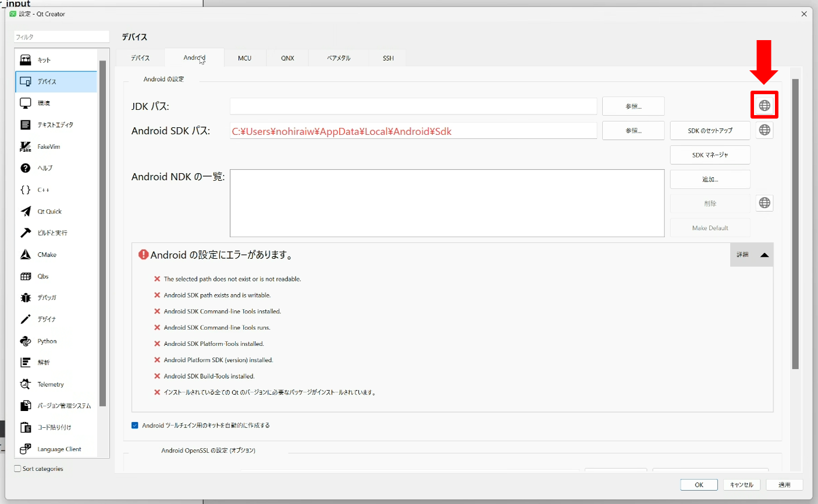Click the globe icon beside SDK setup button
The height and width of the screenshot is (504, 818).
pos(764,130)
